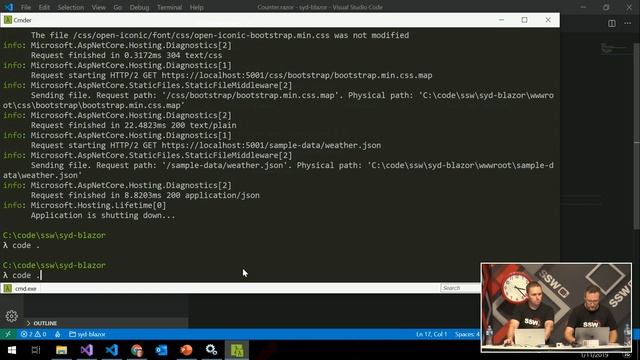Image resolution: width=640 pixels, height=360 pixels.
Task: Click the syd-blazor folder in status bar
Action: click(x=87, y=334)
